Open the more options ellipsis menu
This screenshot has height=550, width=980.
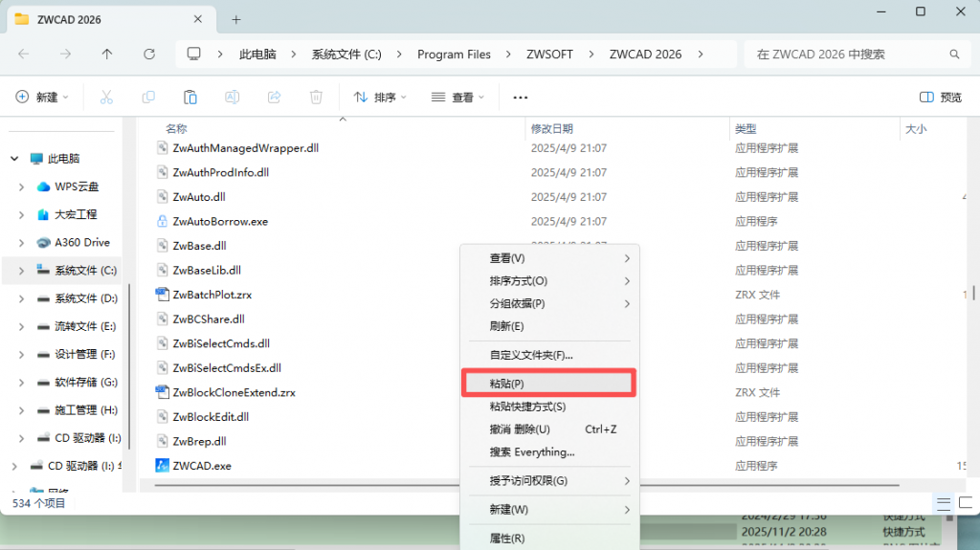(520, 97)
